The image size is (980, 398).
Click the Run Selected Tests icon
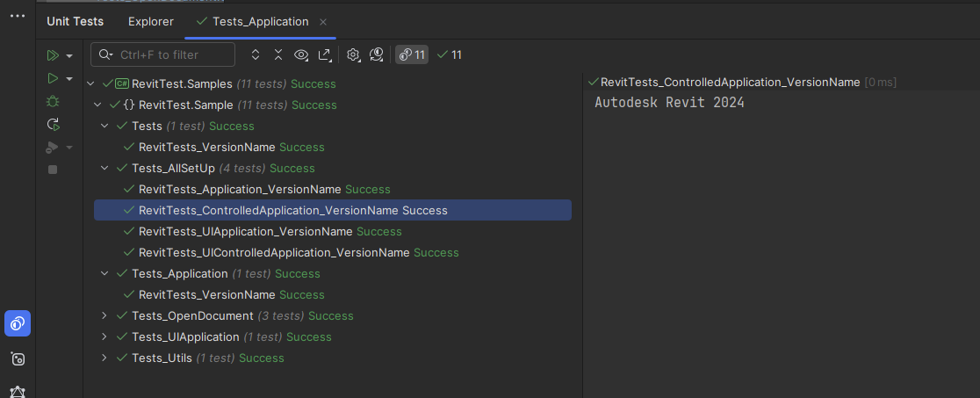[x=53, y=78]
